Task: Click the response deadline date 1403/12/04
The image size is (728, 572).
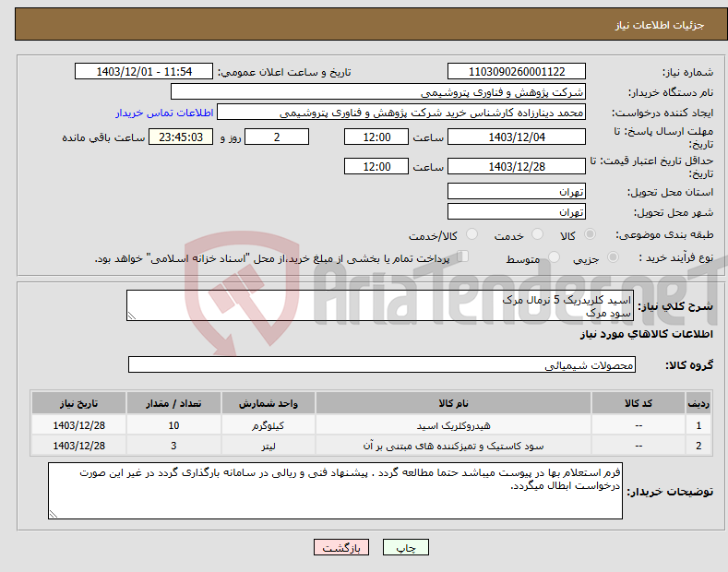Action: tap(517, 137)
